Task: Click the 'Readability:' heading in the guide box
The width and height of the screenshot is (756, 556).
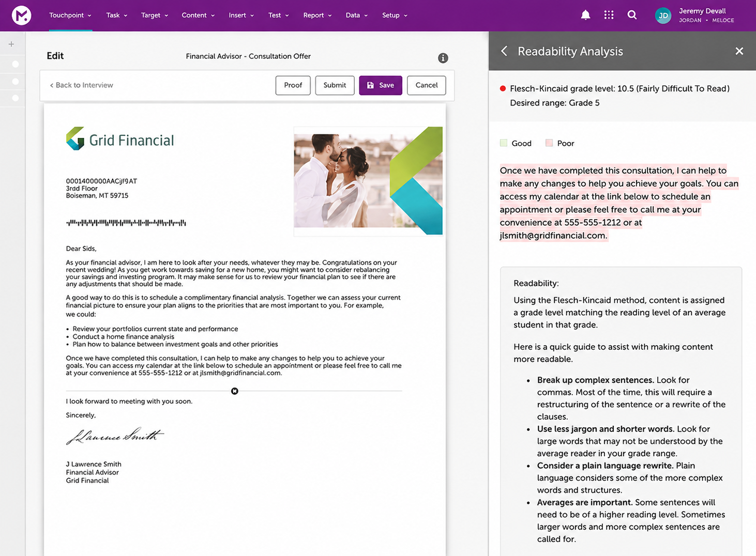Action: point(536,283)
